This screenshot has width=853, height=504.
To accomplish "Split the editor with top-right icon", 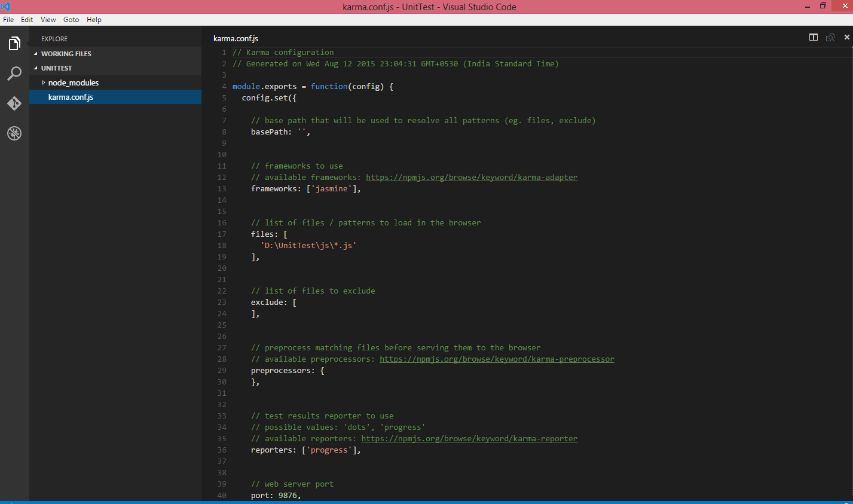I will click(814, 37).
